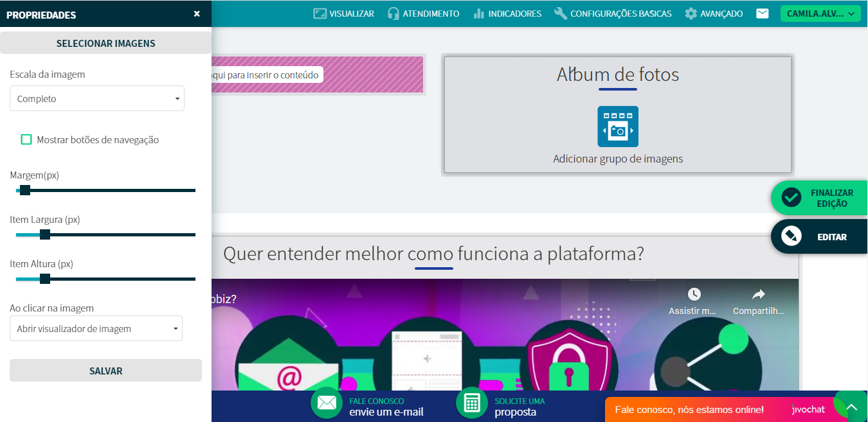868x422 pixels.
Task: Click the Salvar button
Action: pos(105,371)
